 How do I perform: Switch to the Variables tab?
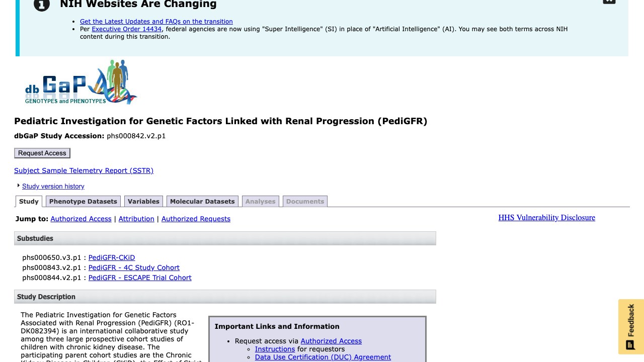(143, 201)
